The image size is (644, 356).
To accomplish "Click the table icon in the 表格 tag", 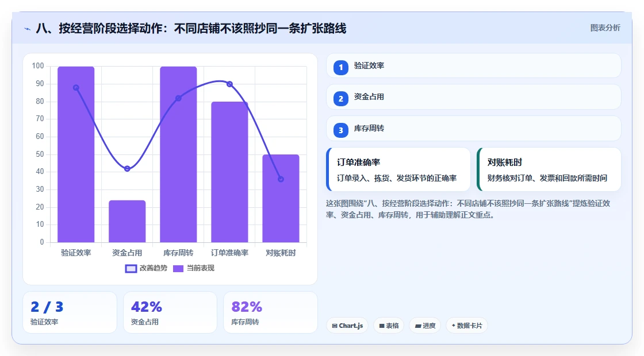I will [x=382, y=326].
